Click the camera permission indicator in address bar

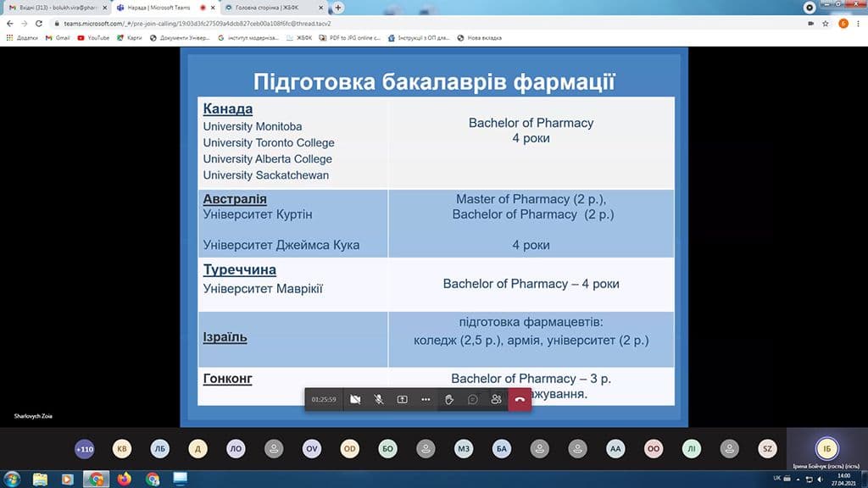coord(810,23)
